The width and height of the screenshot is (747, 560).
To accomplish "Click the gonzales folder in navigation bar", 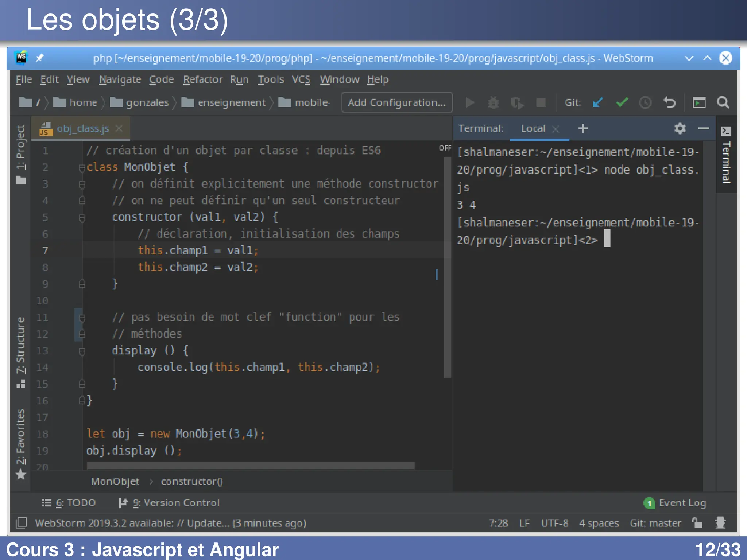I will pyautogui.click(x=139, y=103).
